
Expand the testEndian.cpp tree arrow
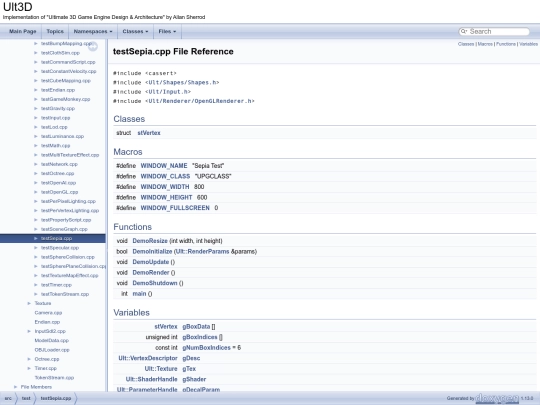[36, 90]
